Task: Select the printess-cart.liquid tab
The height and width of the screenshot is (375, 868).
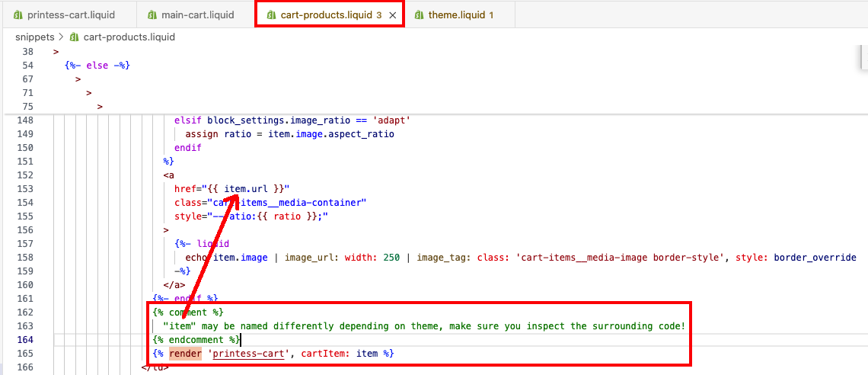Action: (x=67, y=15)
